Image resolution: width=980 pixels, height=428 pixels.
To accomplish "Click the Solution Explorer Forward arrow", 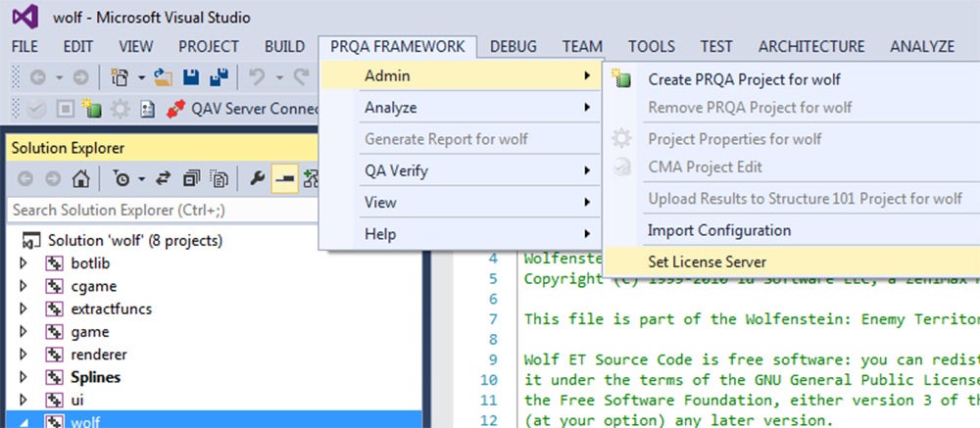I will click(x=53, y=179).
